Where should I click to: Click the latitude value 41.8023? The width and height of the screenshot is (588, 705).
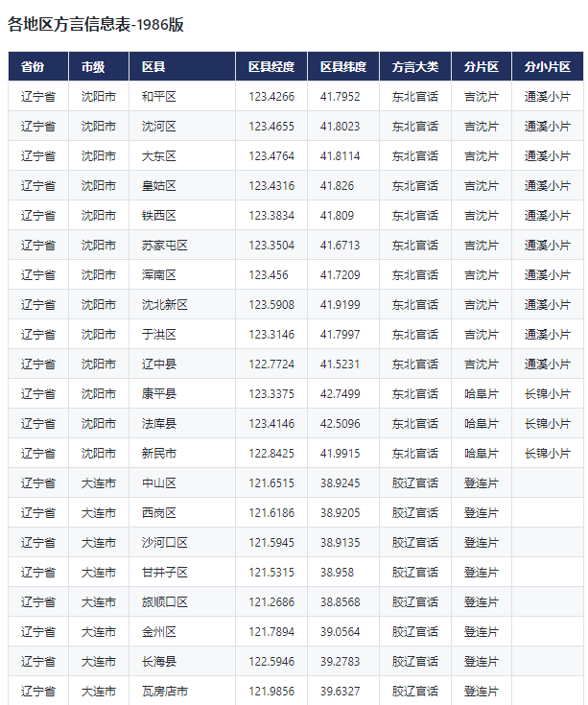[341, 127]
